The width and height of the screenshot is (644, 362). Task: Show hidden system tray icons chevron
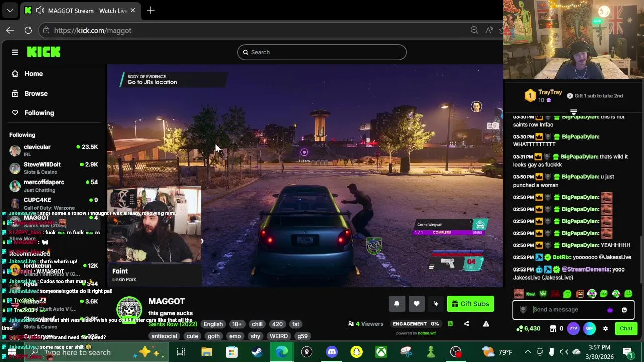point(528,352)
